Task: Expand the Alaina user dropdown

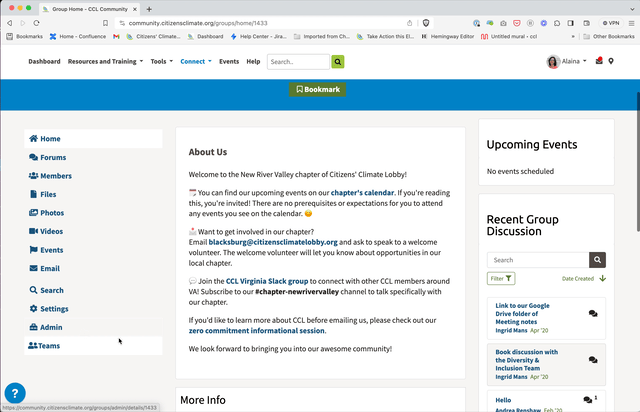Action: pyautogui.click(x=574, y=61)
